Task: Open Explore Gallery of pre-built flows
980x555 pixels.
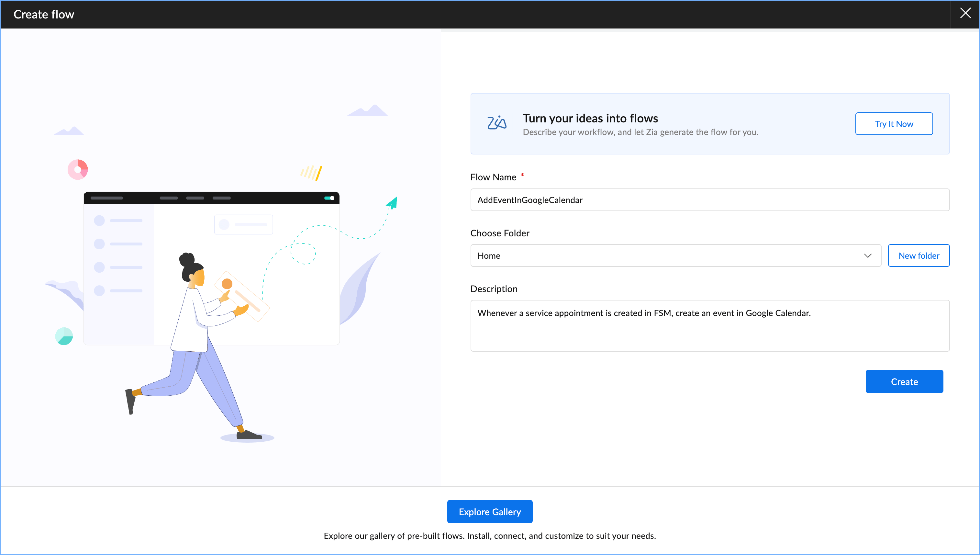Action: click(489, 512)
